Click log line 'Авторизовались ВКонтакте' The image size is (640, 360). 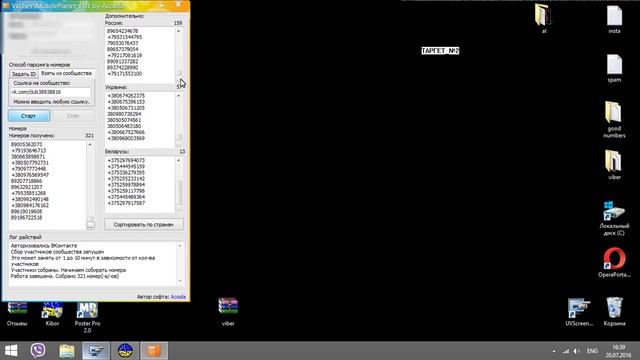point(44,246)
